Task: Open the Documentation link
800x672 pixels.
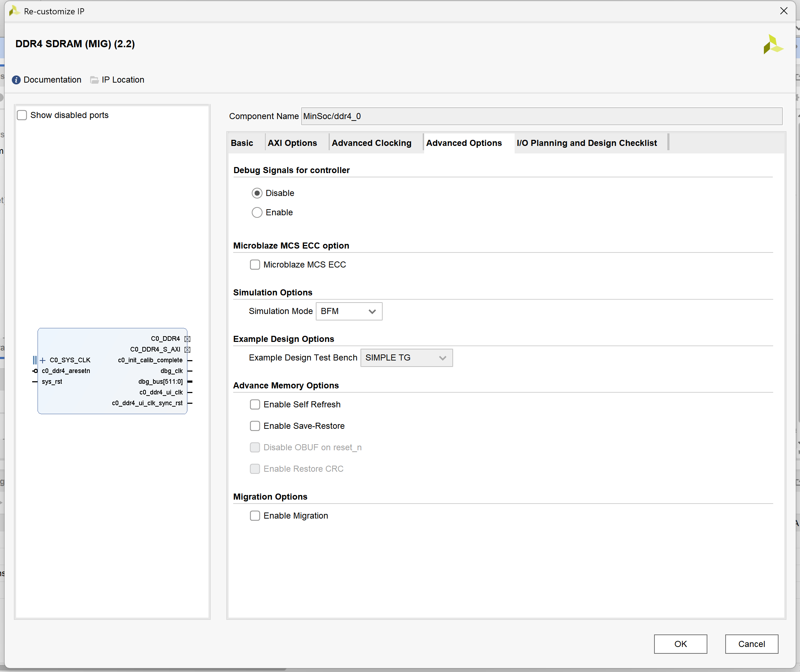Action: click(x=53, y=80)
